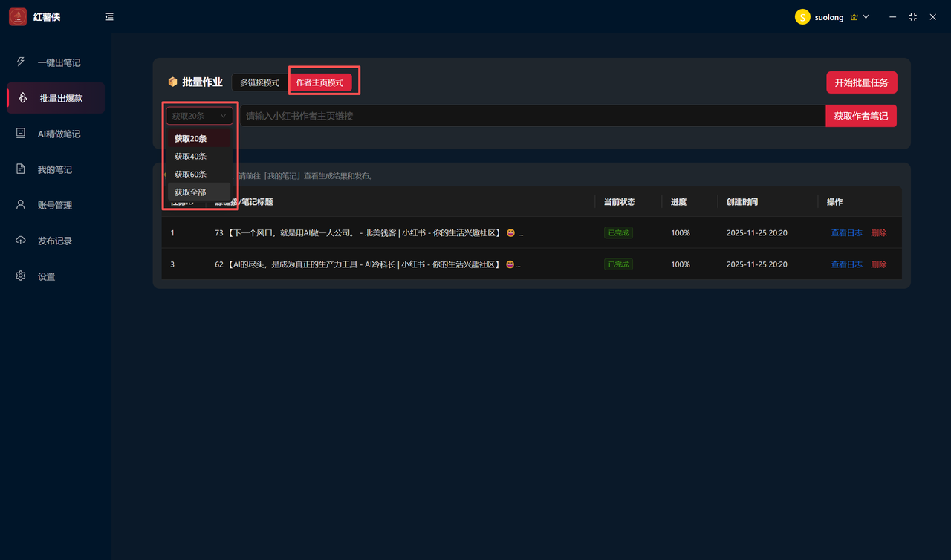Viewport: 951px width, 560px height.
Task: Click the yellow suolong user avatar
Action: pyautogui.click(x=802, y=17)
